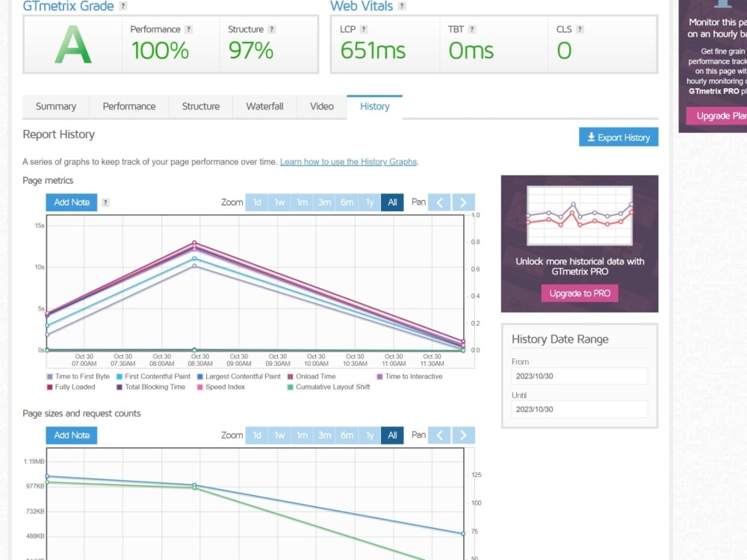Click the Web Vitals help icon
747x560 pixels.
(x=403, y=6)
